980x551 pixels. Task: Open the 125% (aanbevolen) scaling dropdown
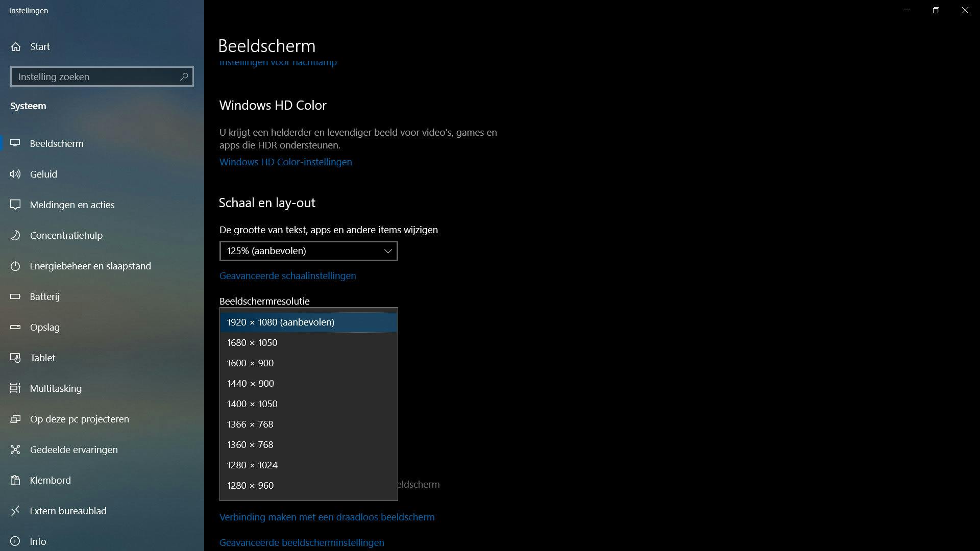[x=308, y=251]
